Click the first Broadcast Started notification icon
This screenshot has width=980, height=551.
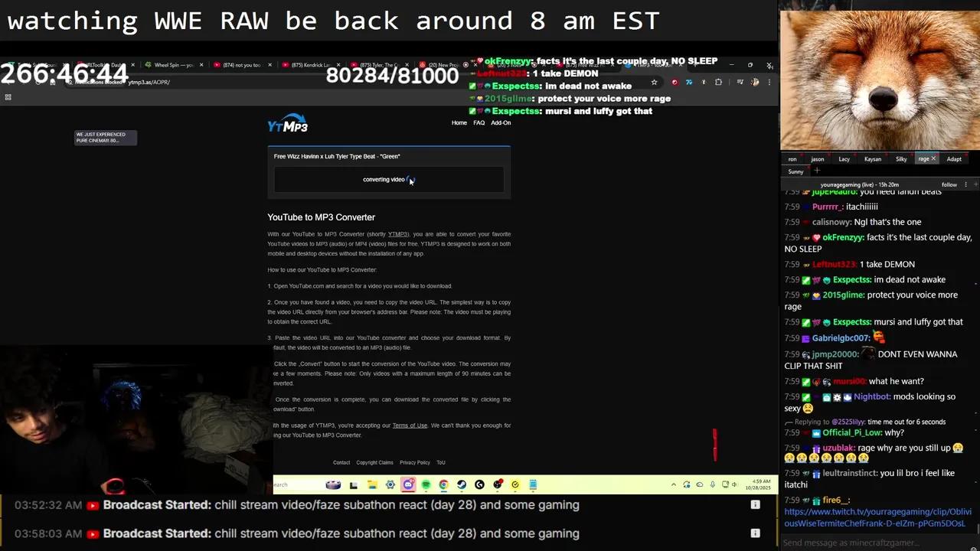(x=755, y=504)
